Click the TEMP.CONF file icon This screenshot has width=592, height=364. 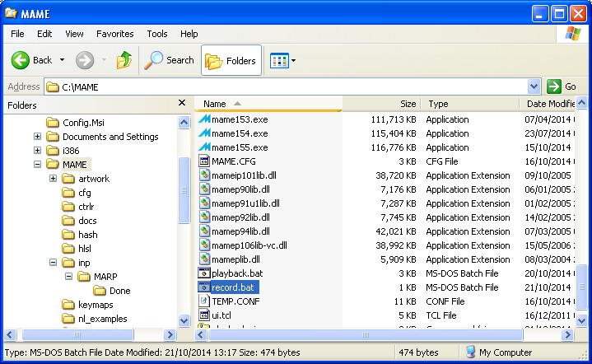tap(205, 301)
